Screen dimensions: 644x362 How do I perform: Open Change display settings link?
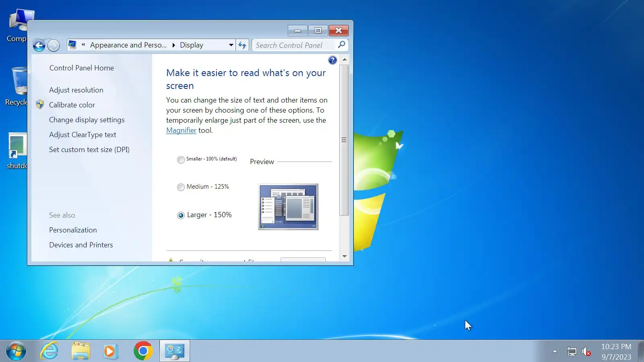87,120
